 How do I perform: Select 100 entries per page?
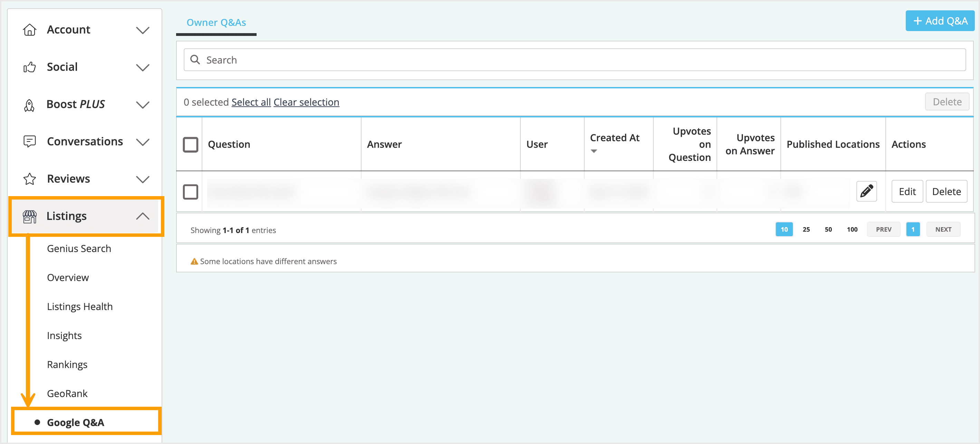(852, 229)
